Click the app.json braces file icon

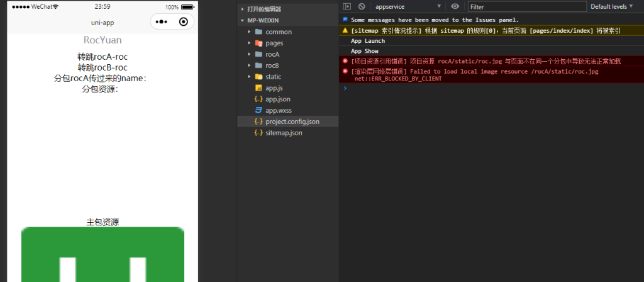pos(258,99)
